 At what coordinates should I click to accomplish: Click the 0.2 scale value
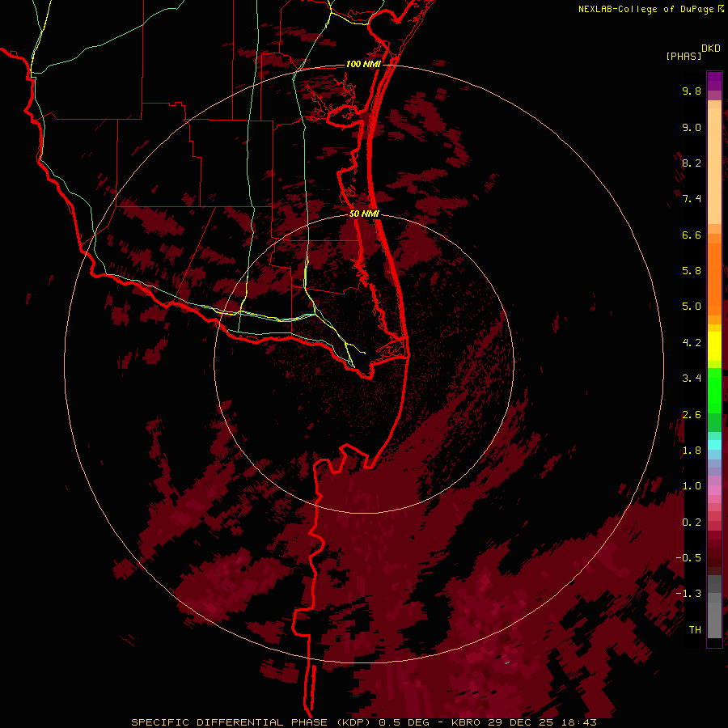coord(692,523)
